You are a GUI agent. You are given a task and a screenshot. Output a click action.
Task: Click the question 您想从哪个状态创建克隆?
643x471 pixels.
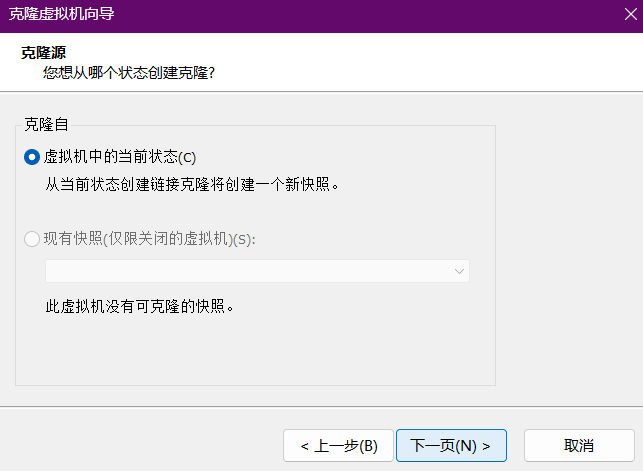[129, 73]
